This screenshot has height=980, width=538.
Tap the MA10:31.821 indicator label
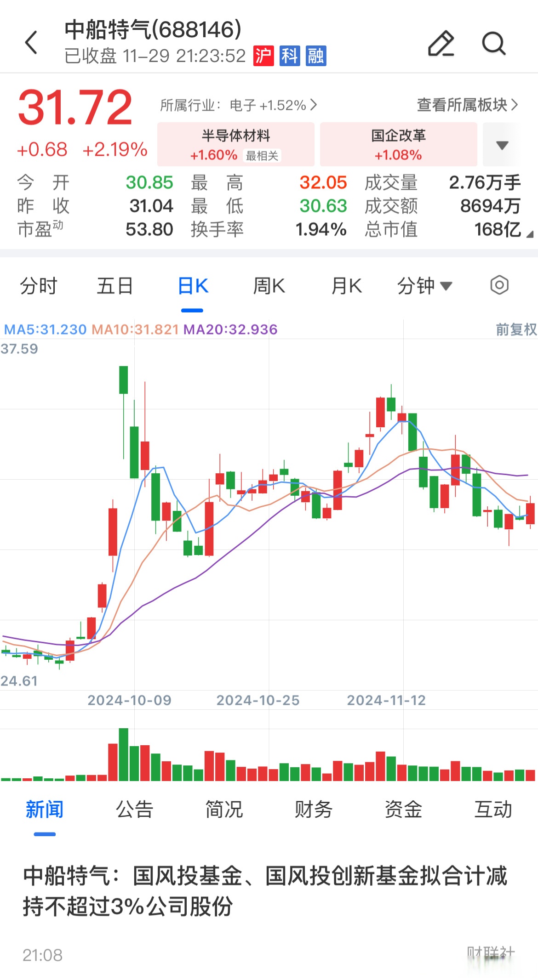click(135, 329)
